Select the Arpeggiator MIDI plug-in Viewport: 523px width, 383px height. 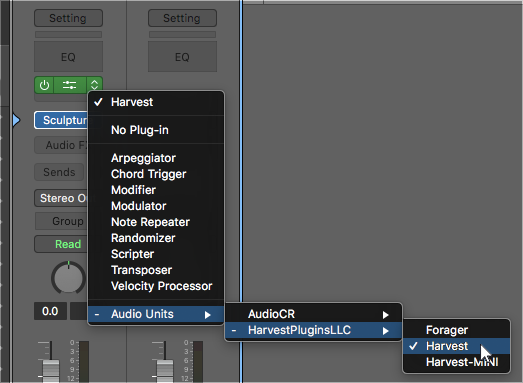[143, 158]
